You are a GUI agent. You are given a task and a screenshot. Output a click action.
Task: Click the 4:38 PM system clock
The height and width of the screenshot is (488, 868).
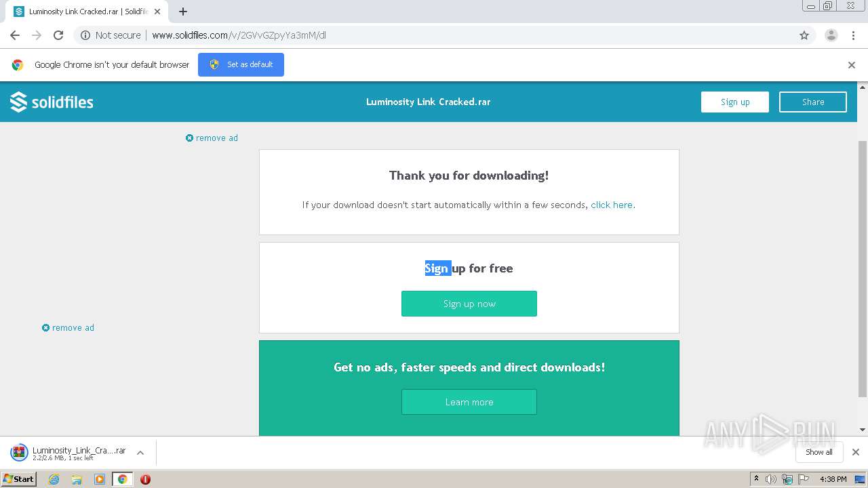point(833,479)
